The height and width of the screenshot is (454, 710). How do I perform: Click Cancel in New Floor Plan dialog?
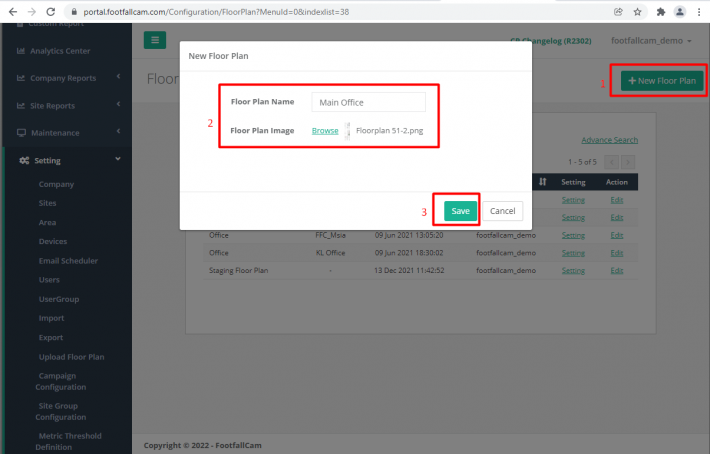pos(503,211)
